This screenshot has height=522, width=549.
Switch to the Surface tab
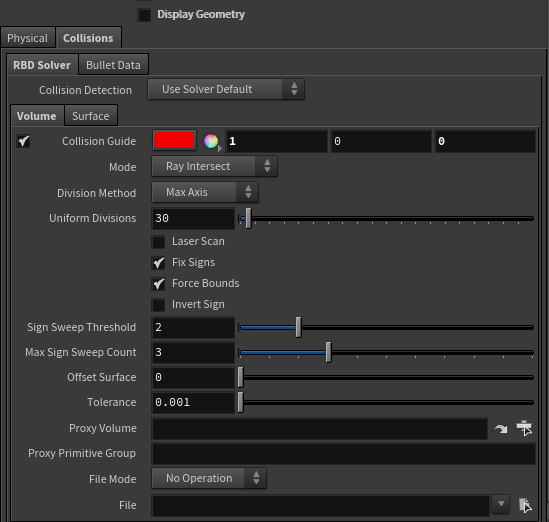pyautogui.click(x=91, y=116)
